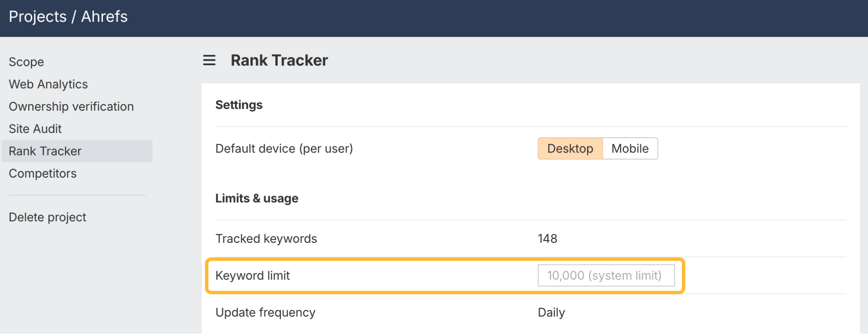
Task: Click the Default device (per user) label
Action: click(284, 149)
